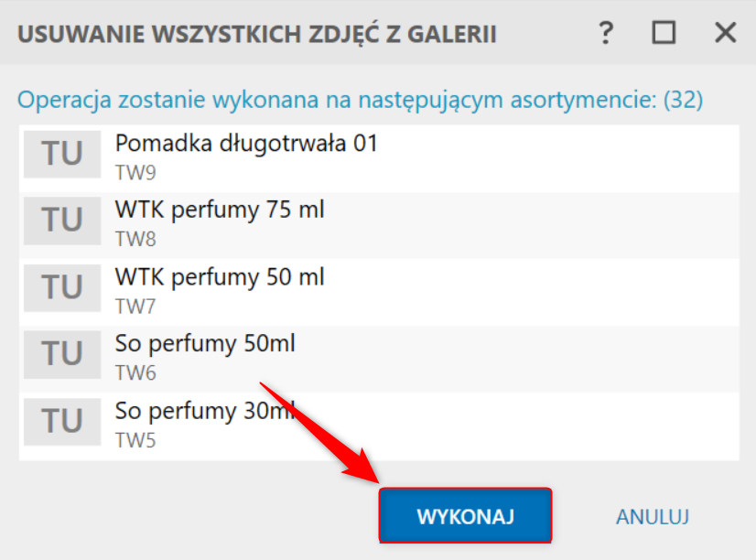The width and height of the screenshot is (756, 560).
Task: Click the TW8 product code
Action: pos(135,240)
